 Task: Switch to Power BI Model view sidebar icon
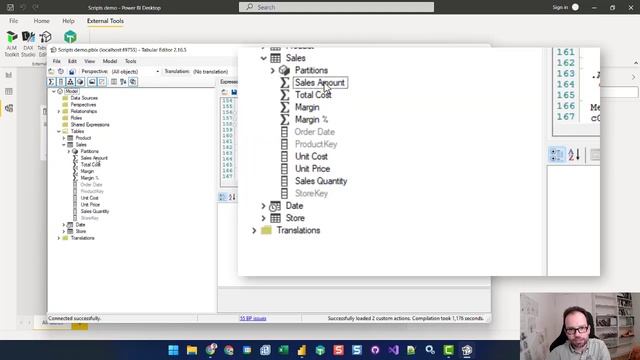click(9, 108)
